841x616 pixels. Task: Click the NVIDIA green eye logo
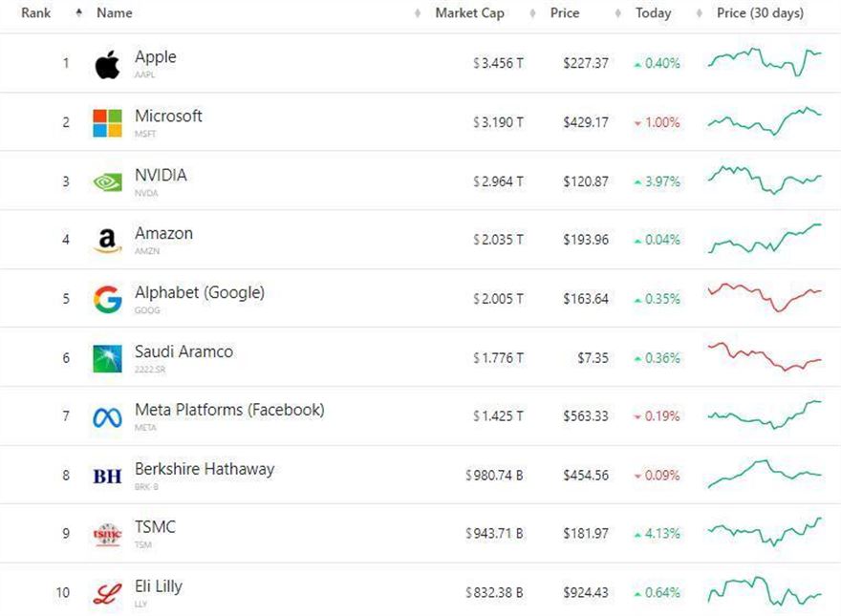107,182
